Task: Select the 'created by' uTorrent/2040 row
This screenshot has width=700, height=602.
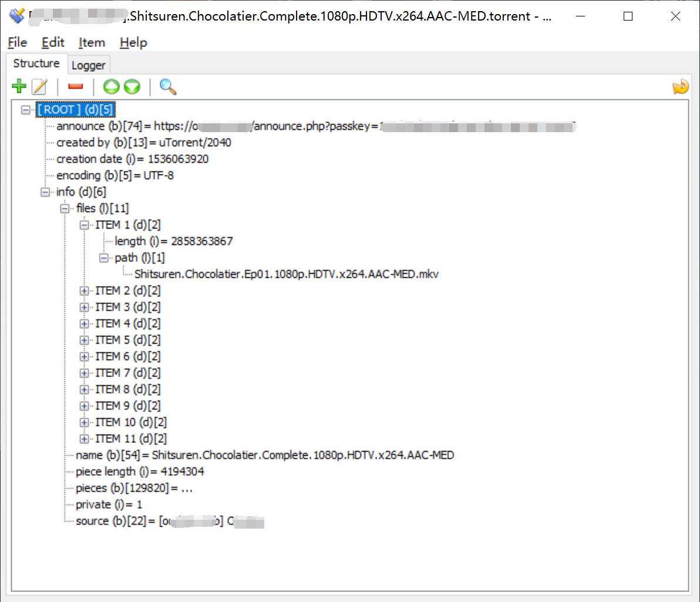Action: click(x=144, y=143)
